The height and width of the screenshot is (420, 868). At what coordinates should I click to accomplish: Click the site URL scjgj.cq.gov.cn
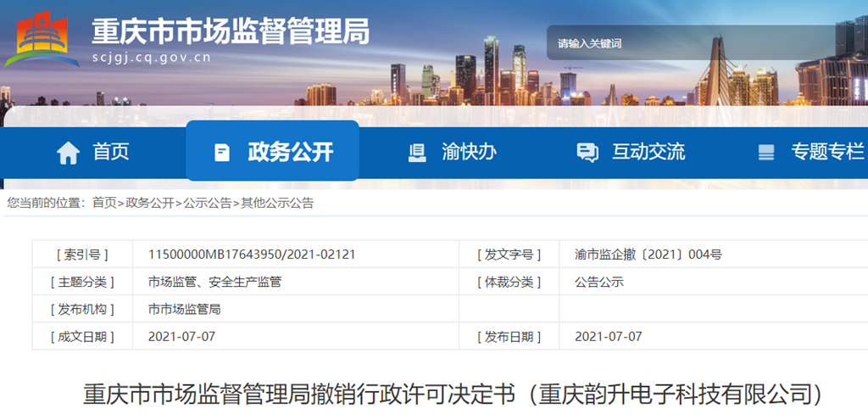pos(152,57)
